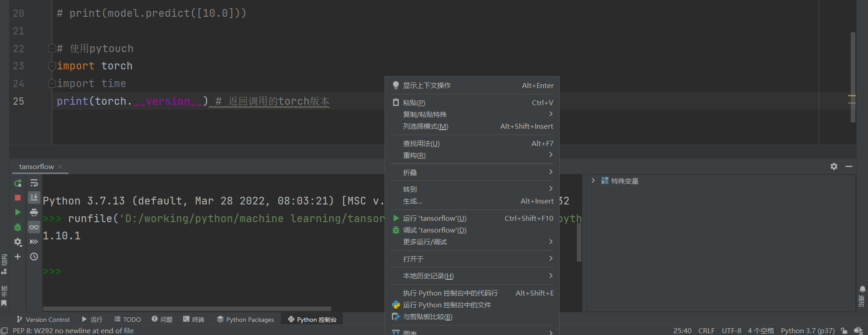Viewport: 868px width, 335px height.
Task: Open the Python 3.7 (p37) interpreter selector
Action: point(807,330)
